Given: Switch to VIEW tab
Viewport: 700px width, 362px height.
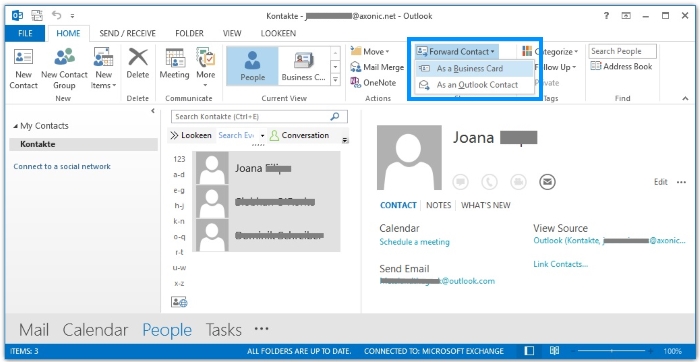Looking at the screenshot, I should [x=232, y=33].
